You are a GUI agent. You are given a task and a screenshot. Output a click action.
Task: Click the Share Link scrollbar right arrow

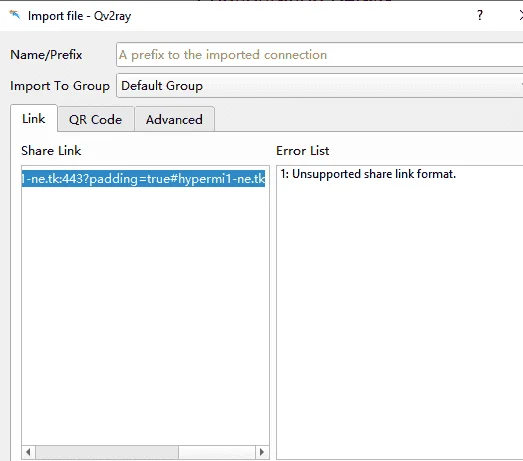pyautogui.click(x=262, y=452)
